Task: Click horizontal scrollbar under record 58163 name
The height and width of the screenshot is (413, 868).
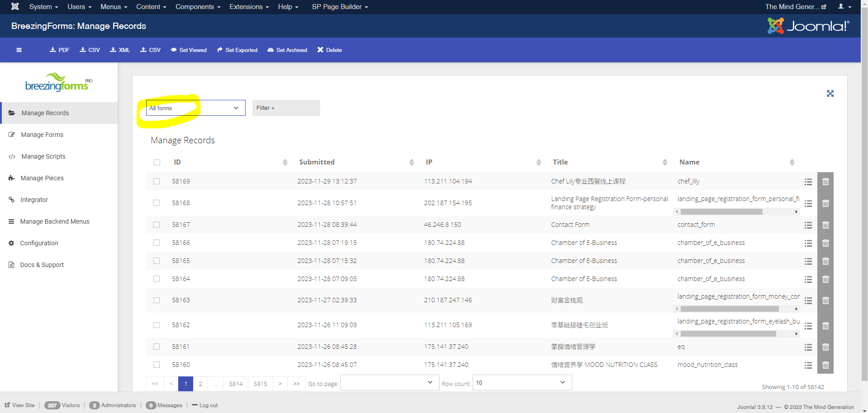Action: click(730, 309)
